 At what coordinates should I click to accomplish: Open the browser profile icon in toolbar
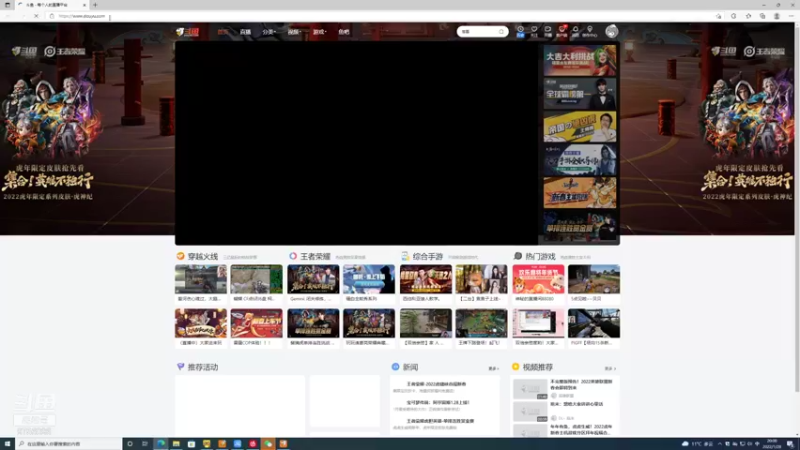pos(777,16)
